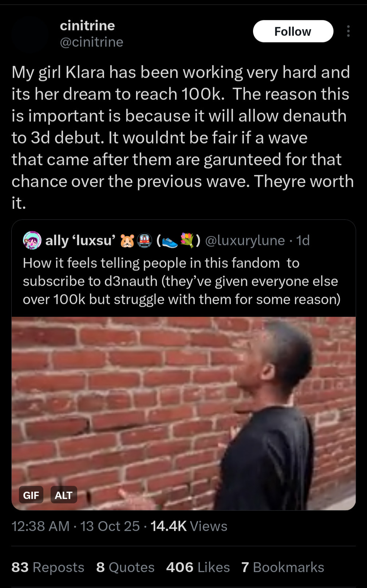View the 8 Quotes list

click(x=125, y=567)
